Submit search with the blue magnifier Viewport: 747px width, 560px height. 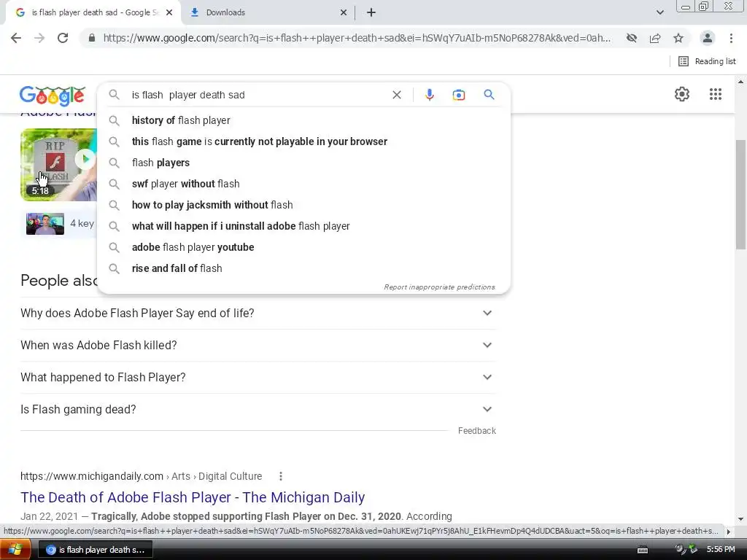coord(489,94)
